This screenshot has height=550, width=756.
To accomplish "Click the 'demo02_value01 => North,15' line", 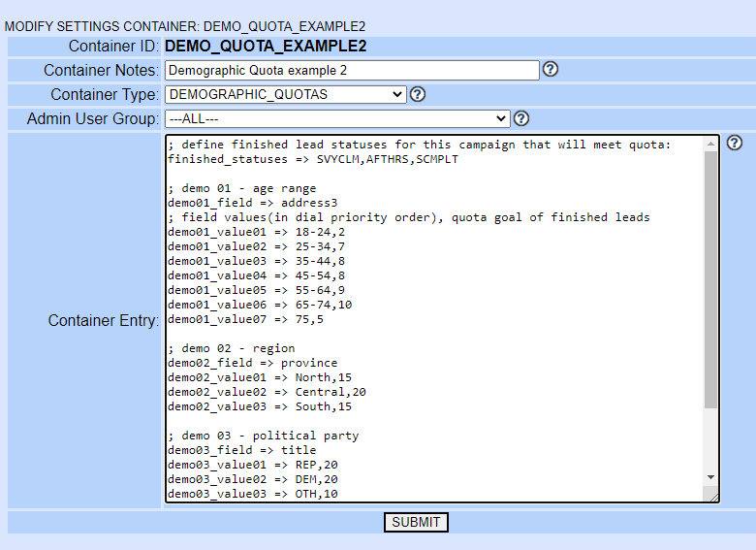I will (260, 377).
